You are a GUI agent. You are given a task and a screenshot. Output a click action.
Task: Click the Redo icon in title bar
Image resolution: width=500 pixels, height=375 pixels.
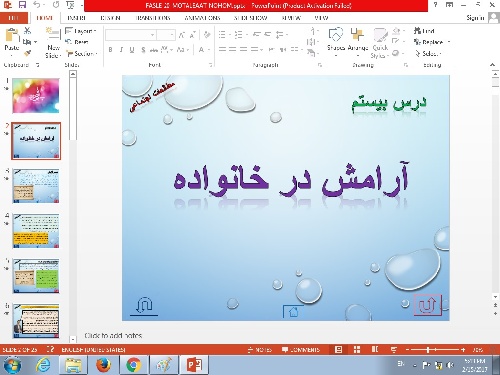click(x=56, y=5)
